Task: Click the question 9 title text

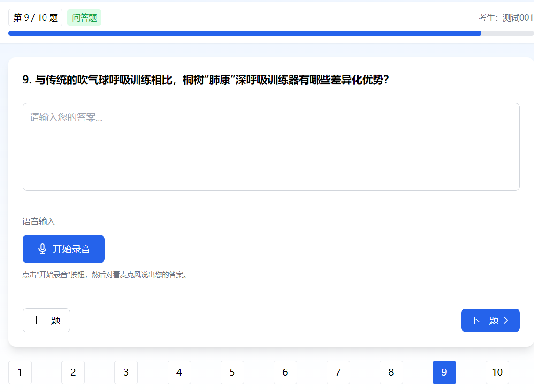Action: pyautogui.click(x=206, y=80)
